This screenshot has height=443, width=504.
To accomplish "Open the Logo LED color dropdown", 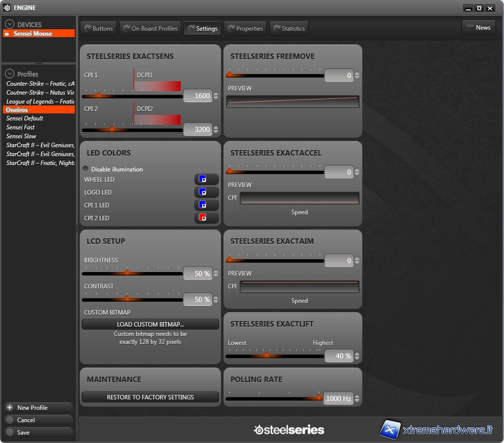I will 206,192.
